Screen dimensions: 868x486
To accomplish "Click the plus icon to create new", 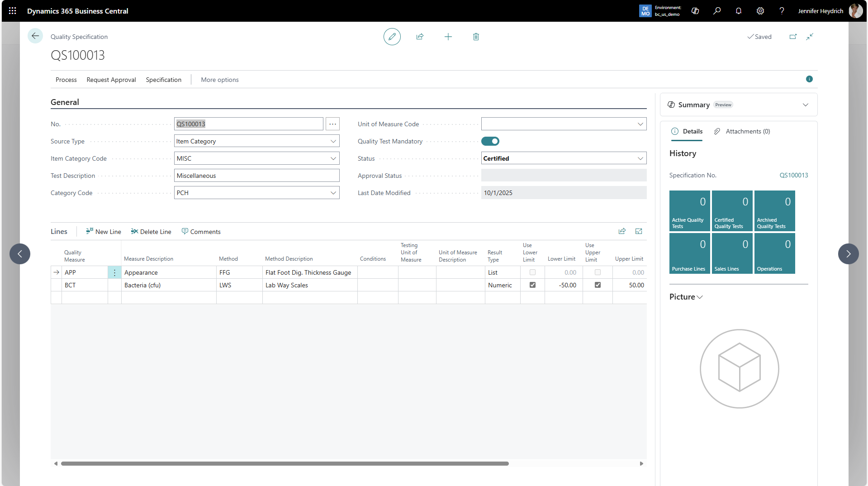I will coord(448,37).
